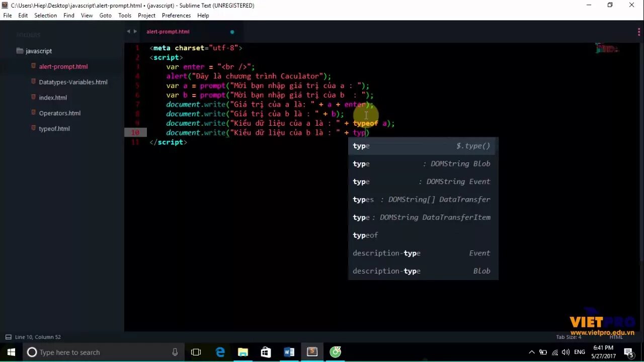This screenshot has width=644, height=362.
Task: Open the Tools menu
Action: point(125,16)
